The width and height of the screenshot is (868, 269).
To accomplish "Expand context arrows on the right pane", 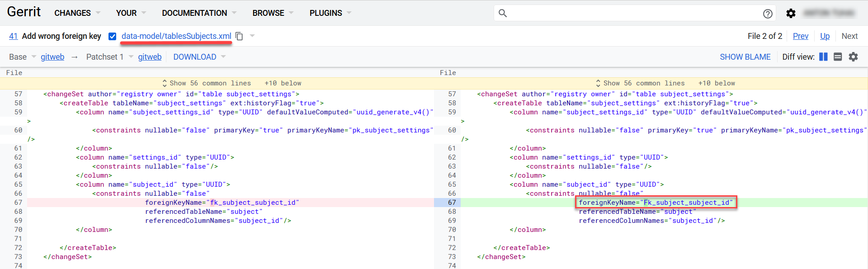I will [598, 83].
